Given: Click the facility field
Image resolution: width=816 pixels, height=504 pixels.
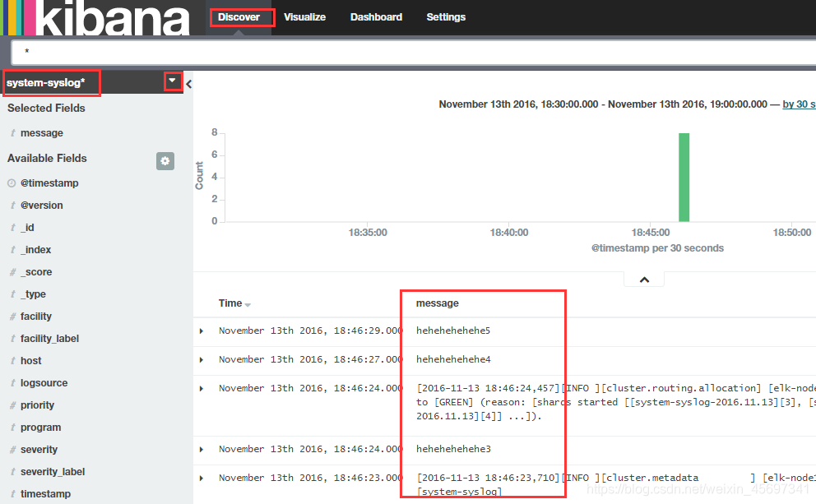Looking at the screenshot, I should coord(36,317).
